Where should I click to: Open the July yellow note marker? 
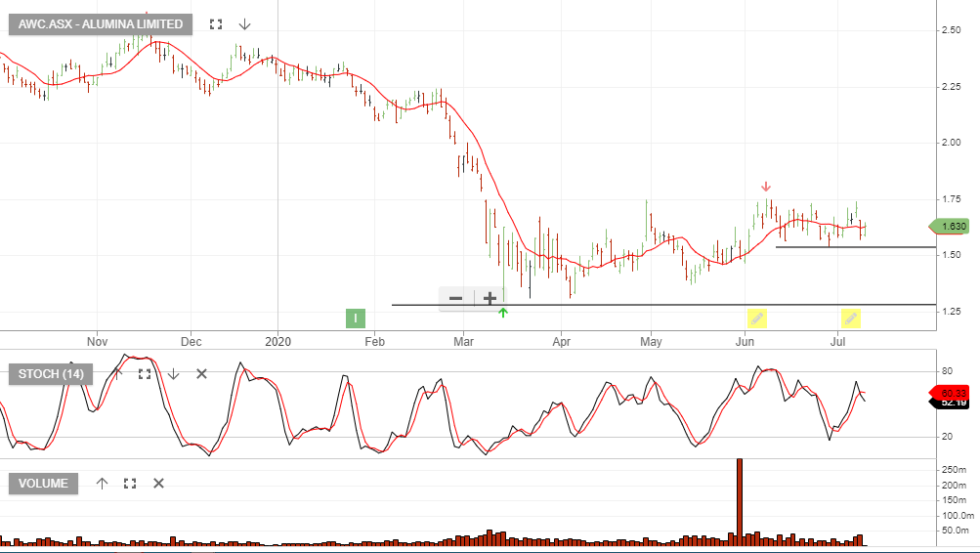click(x=851, y=319)
